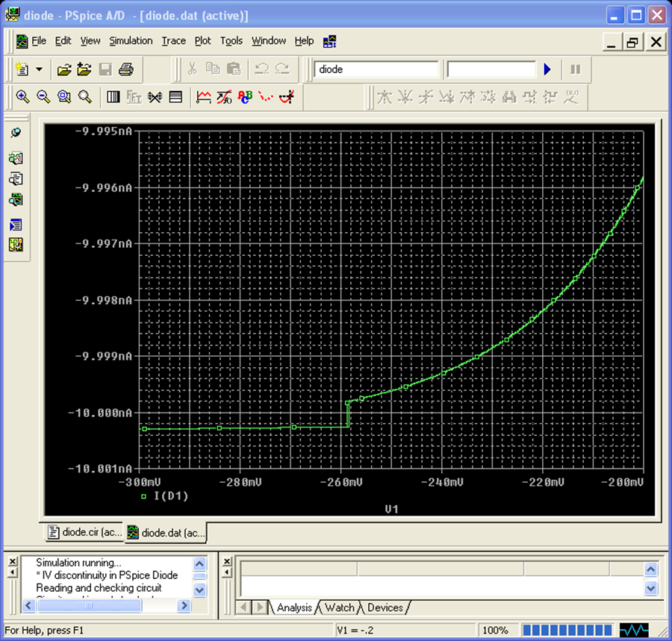672x641 pixels.
Task: Click the Evaluate Measurement icon
Action: 224,97
